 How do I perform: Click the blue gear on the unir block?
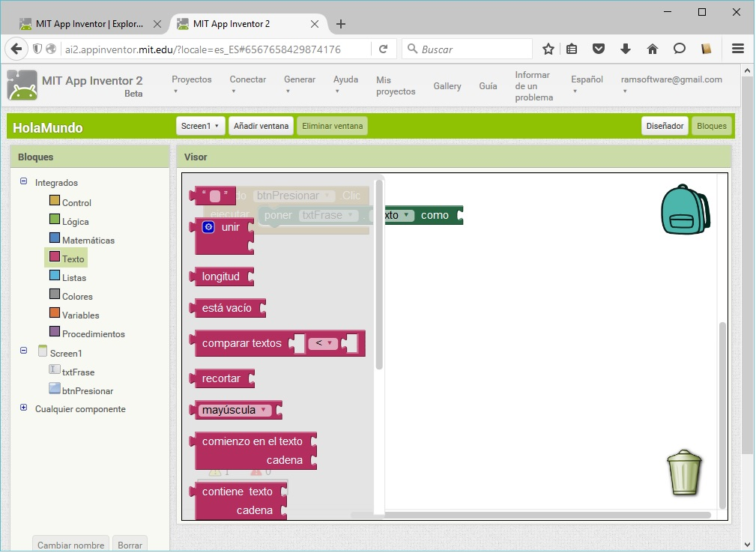pos(209,227)
